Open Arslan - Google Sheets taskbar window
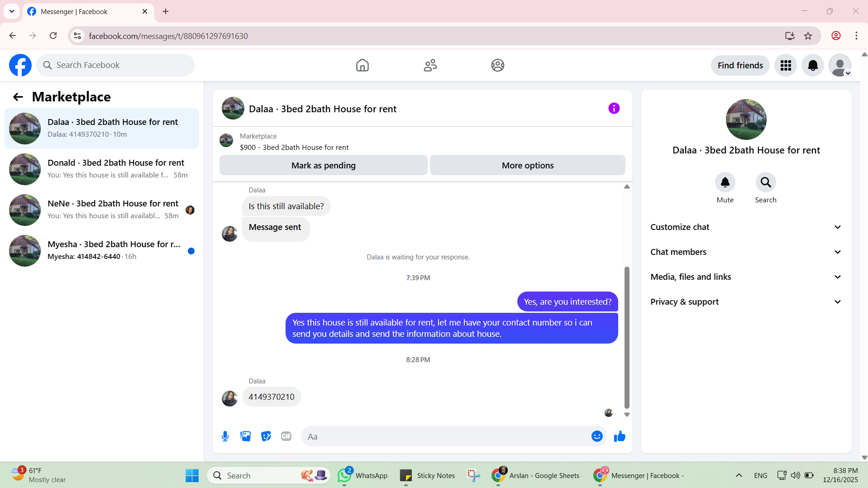 coord(536,475)
